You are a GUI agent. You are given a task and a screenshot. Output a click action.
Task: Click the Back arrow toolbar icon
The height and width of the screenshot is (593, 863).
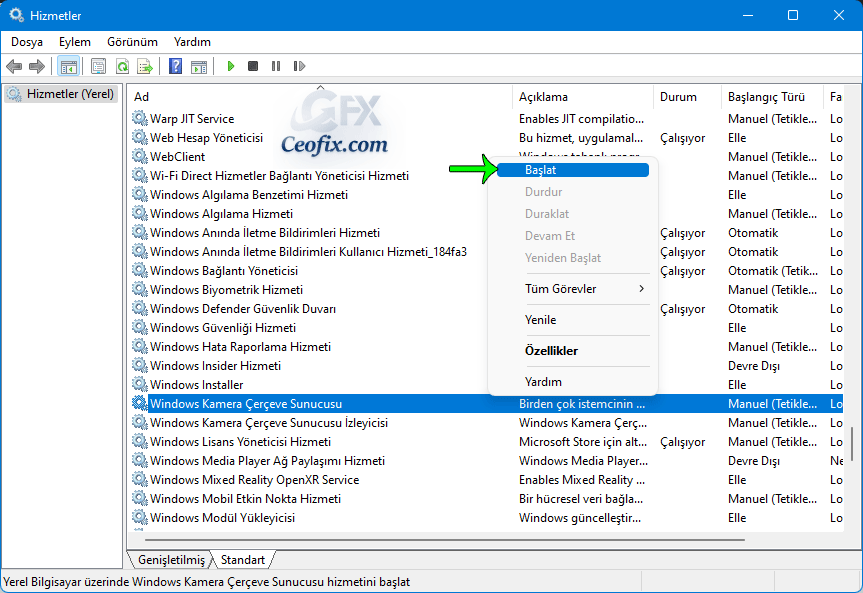coord(14,67)
